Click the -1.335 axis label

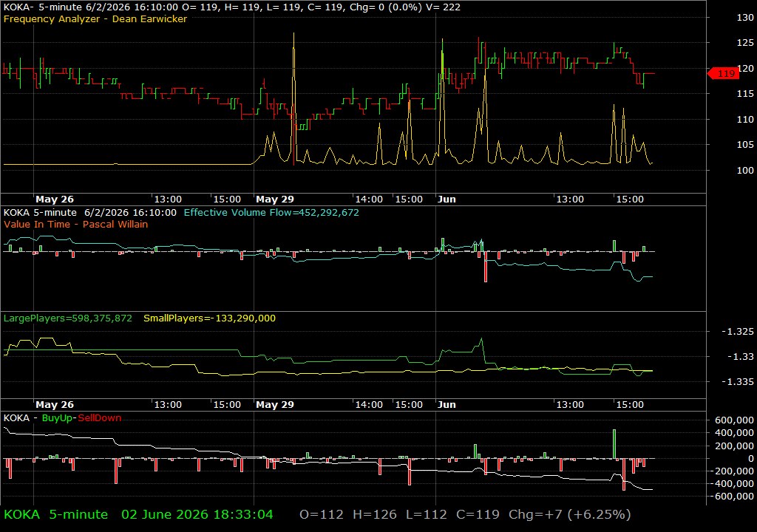737,381
